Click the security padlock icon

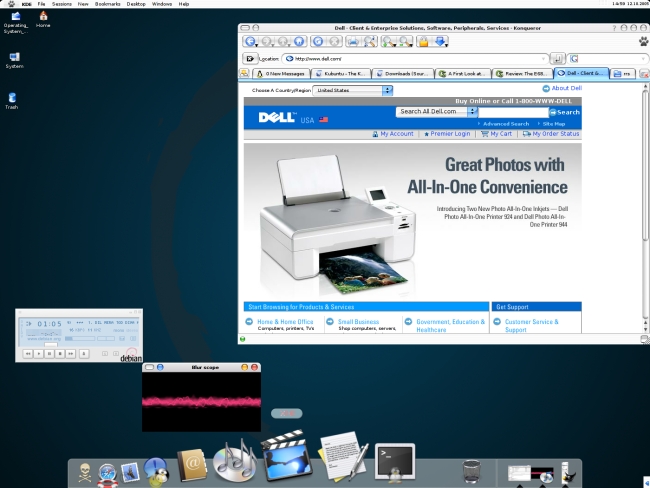coord(424,41)
